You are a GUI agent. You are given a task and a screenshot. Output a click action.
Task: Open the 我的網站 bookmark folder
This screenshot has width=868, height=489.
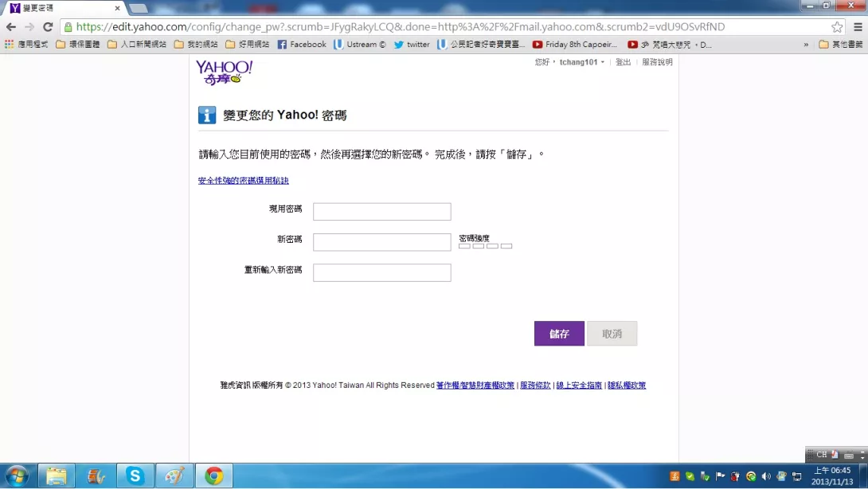pos(196,45)
